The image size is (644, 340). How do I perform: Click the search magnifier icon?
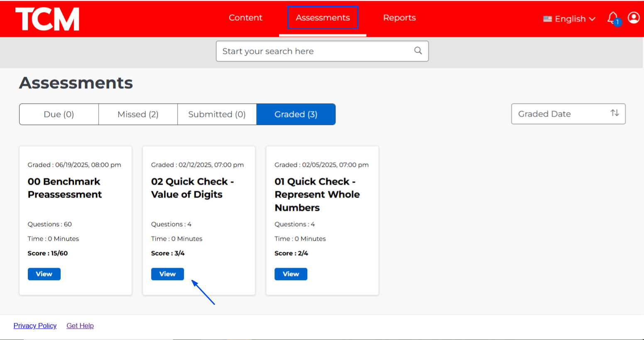click(418, 51)
